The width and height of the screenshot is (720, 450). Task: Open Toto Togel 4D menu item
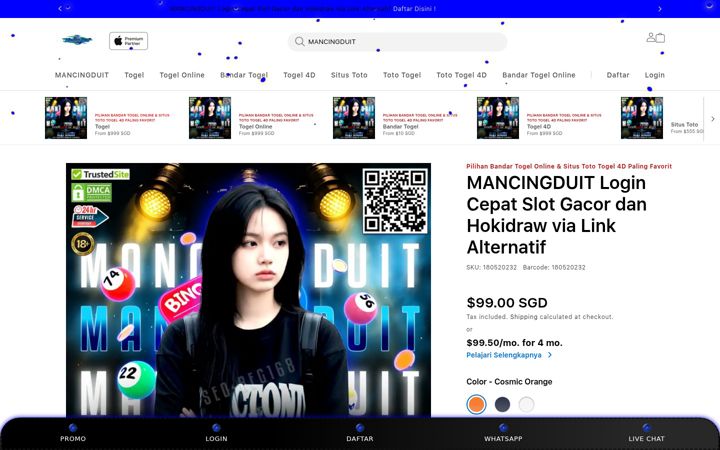click(461, 75)
